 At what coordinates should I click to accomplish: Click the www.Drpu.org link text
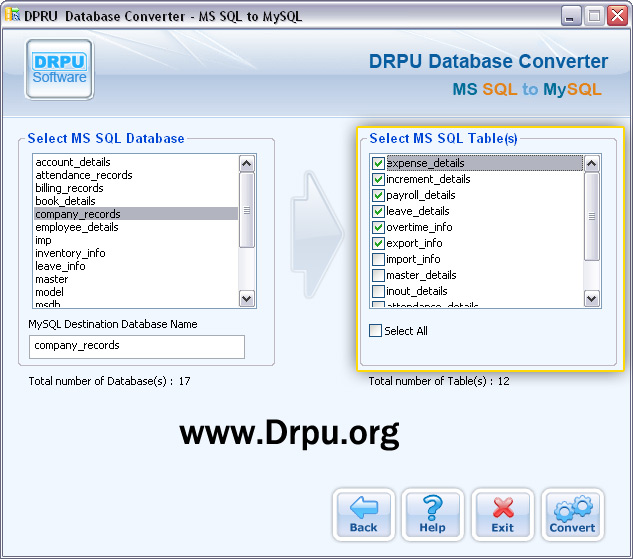click(x=289, y=432)
